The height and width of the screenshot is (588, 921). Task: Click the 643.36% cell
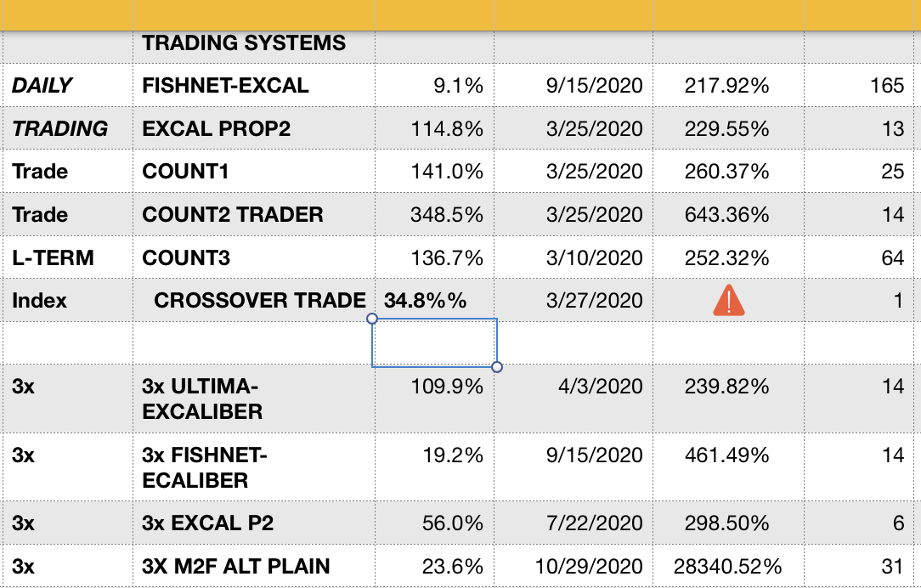tap(727, 214)
